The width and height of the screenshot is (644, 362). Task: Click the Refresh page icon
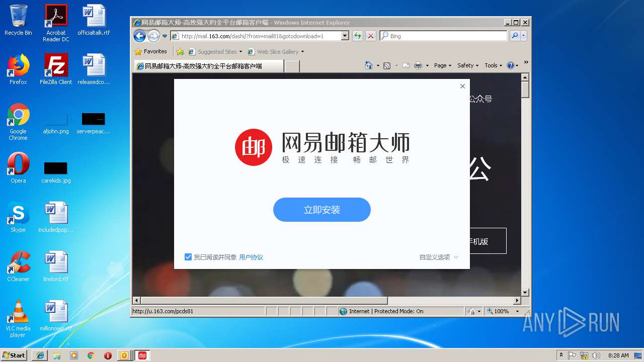358,36
